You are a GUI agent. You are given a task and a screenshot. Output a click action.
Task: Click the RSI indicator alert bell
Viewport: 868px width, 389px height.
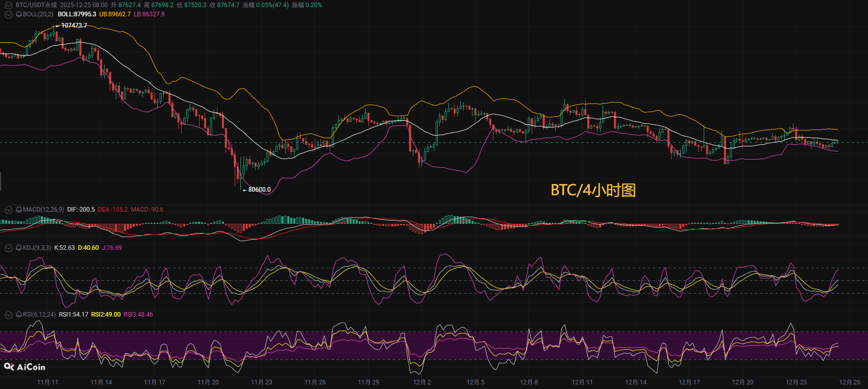(x=19, y=315)
